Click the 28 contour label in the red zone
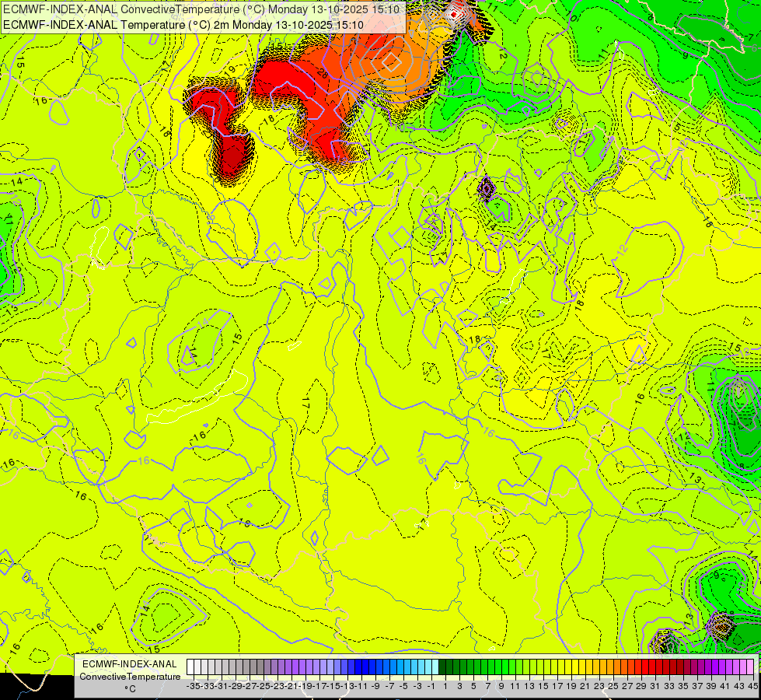761x700 pixels. [x=323, y=73]
